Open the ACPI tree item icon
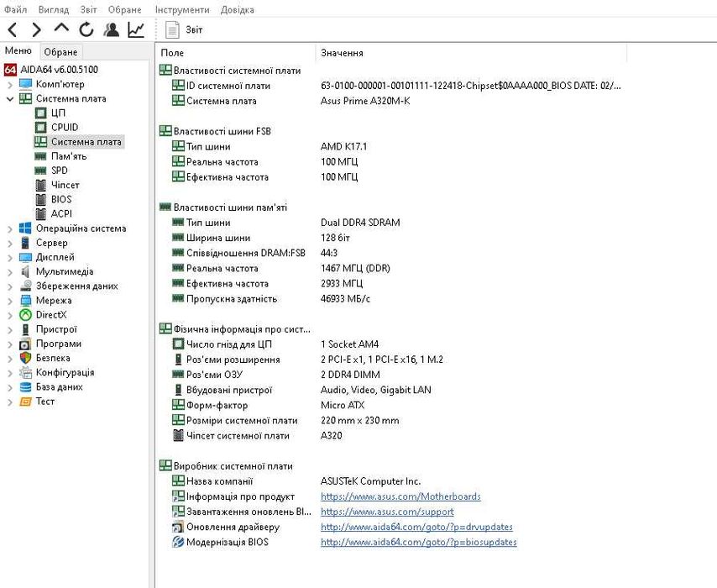Viewport: 717px width, 588px height. pyautogui.click(x=40, y=213)
